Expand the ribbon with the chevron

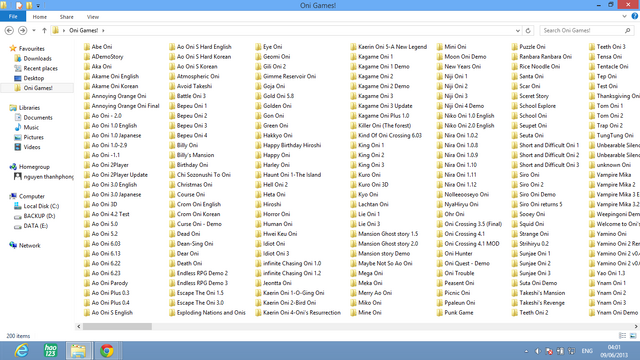pos(624,16)
